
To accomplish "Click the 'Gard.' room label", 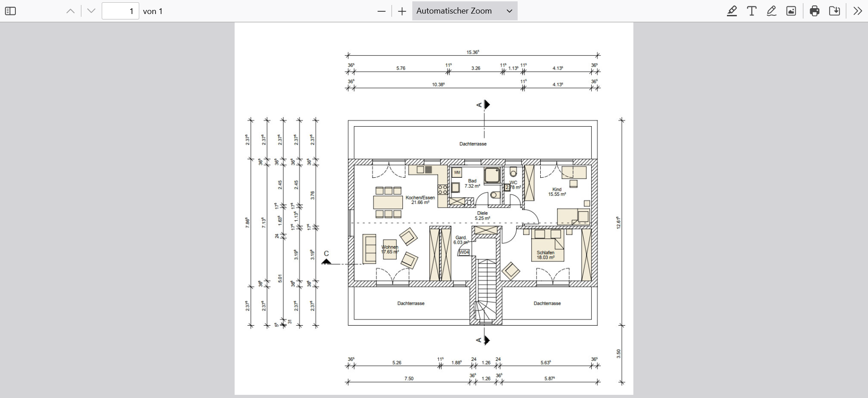I will coord(461,237).
